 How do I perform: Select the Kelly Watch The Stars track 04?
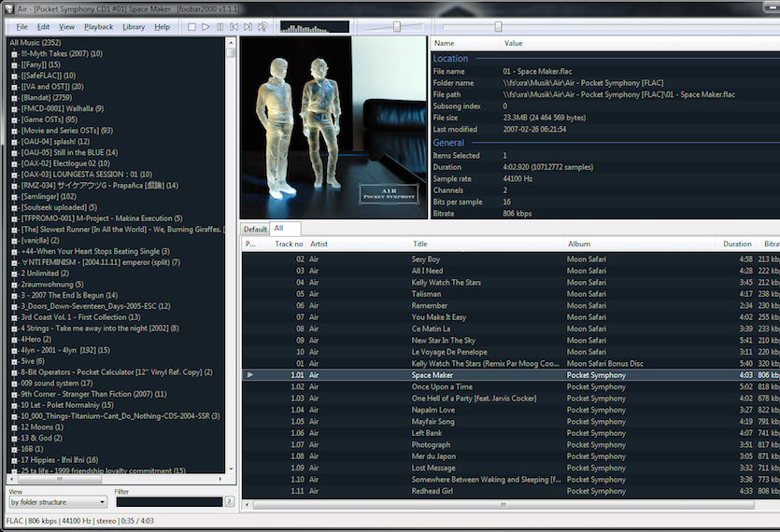(x=510, y=283)
